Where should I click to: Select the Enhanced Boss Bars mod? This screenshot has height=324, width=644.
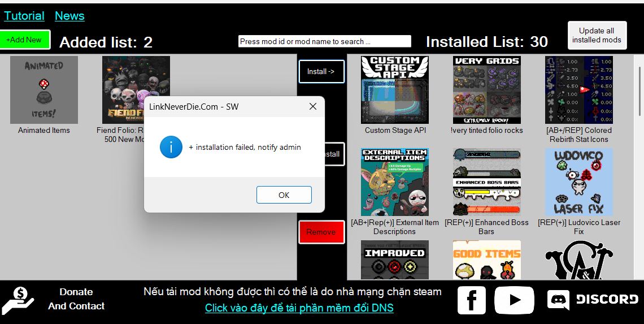(x=486, y=182)
